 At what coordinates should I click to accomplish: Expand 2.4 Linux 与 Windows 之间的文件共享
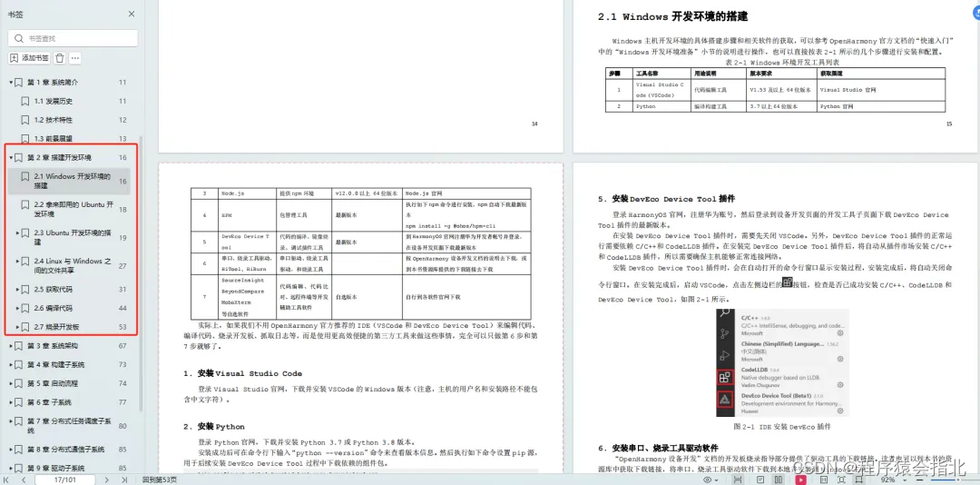click(x=17, y=261)
